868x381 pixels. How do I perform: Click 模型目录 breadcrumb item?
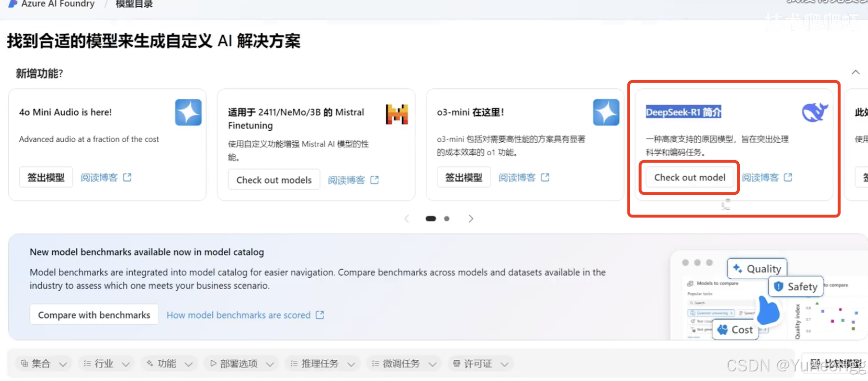coord(134,4)
